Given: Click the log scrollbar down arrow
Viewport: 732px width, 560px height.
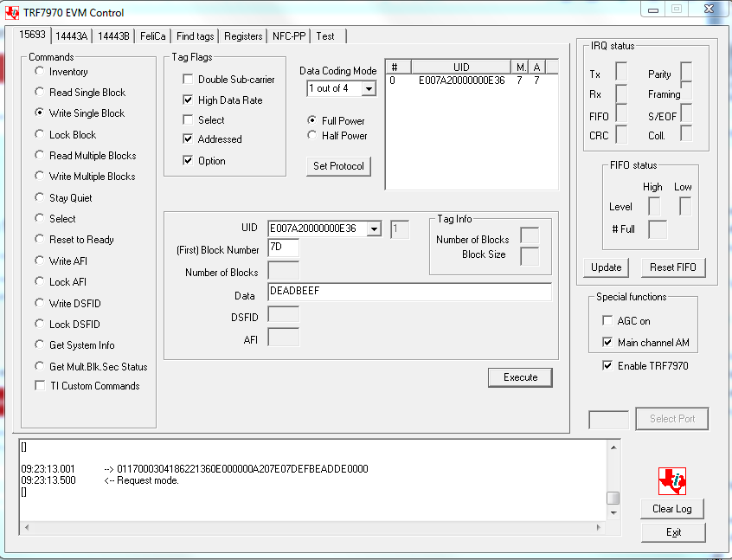Looking at the screenshot, I should 613,512.
